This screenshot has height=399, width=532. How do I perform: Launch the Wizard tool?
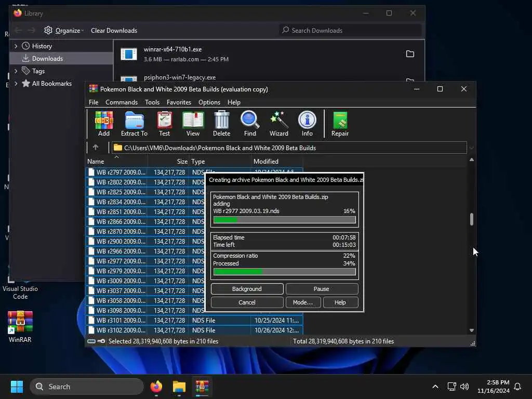[x=279, y=124]
